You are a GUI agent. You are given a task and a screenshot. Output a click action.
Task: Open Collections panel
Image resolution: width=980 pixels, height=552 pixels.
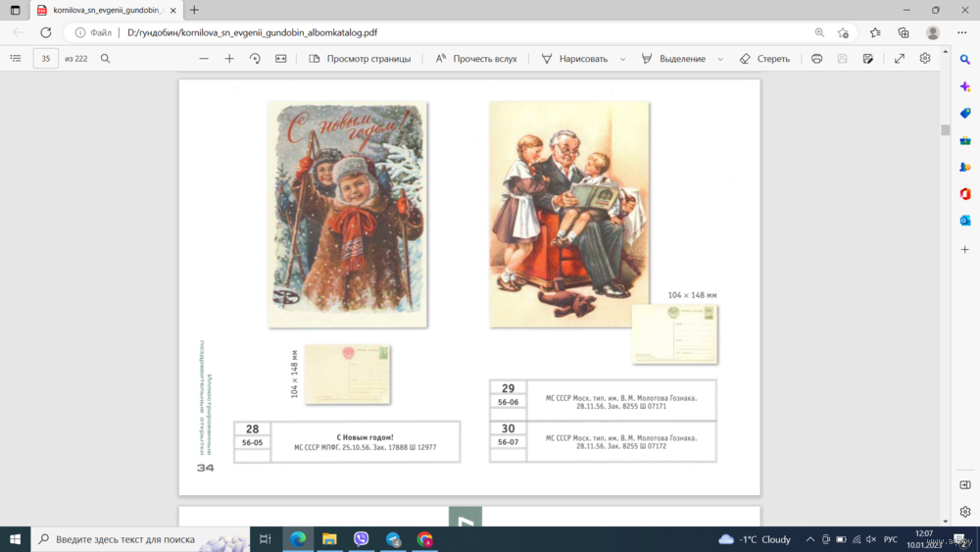(904, 32)
